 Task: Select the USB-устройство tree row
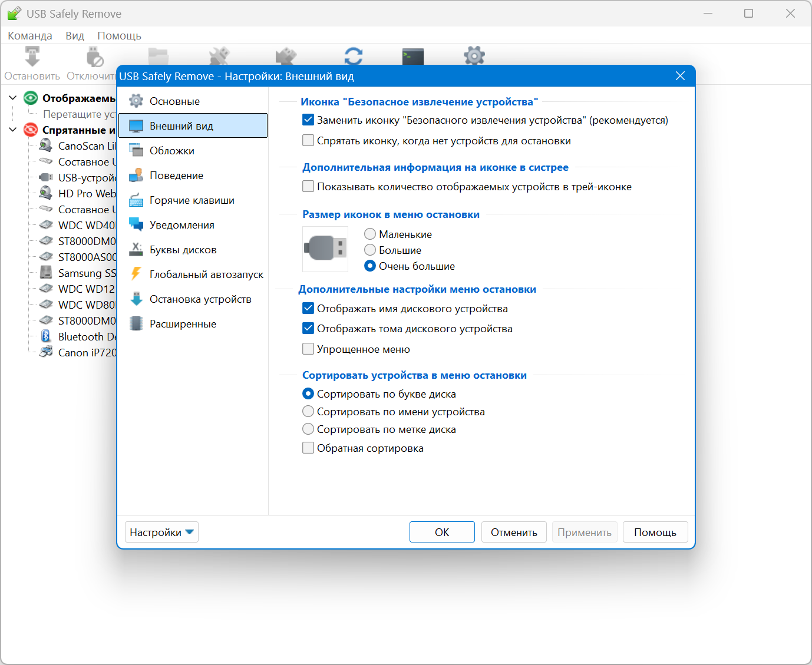coord(78,177)
